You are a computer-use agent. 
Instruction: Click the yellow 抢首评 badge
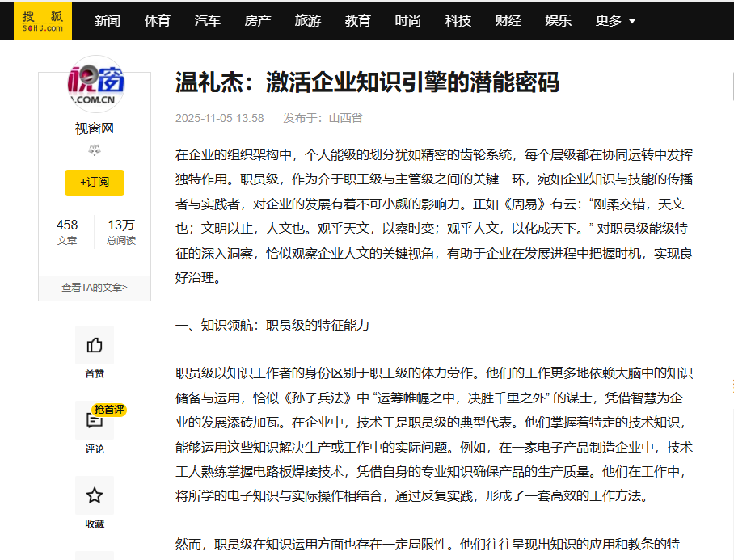(x=111, y=411)
